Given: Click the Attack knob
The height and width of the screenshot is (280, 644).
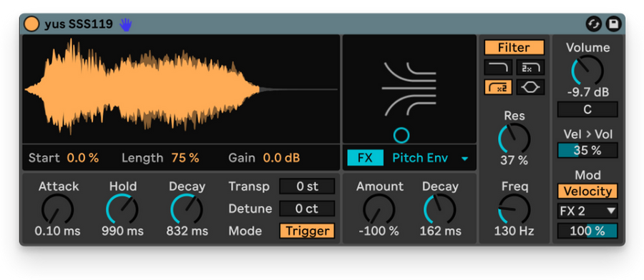Looking at the screenshot, I should 57,209.
